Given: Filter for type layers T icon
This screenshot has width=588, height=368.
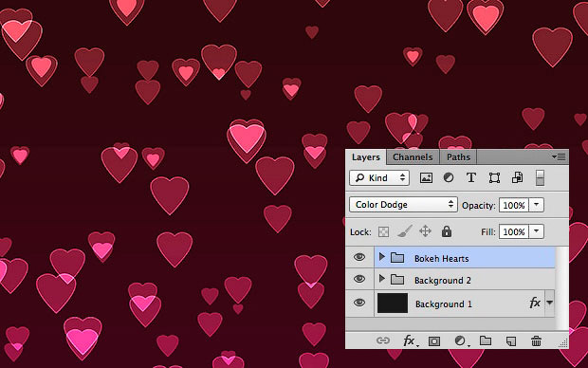Looking at the screenshot, I should tap(471, 177).
